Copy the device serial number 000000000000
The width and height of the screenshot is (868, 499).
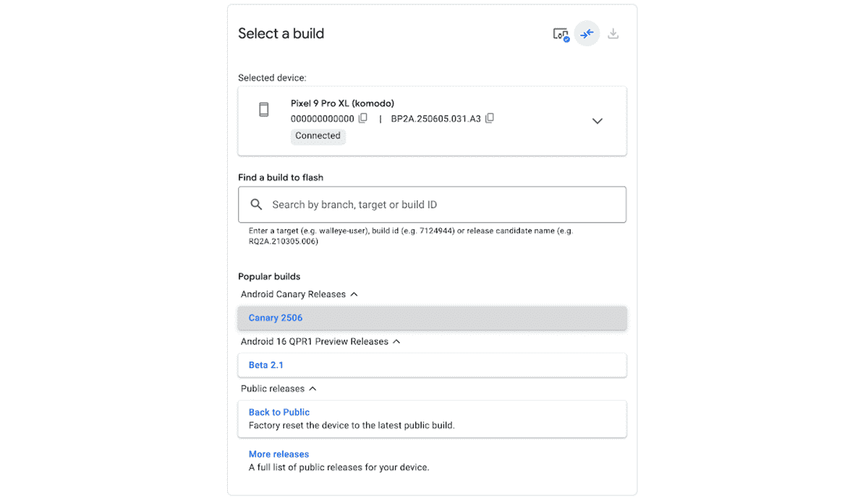click(363, 118)
